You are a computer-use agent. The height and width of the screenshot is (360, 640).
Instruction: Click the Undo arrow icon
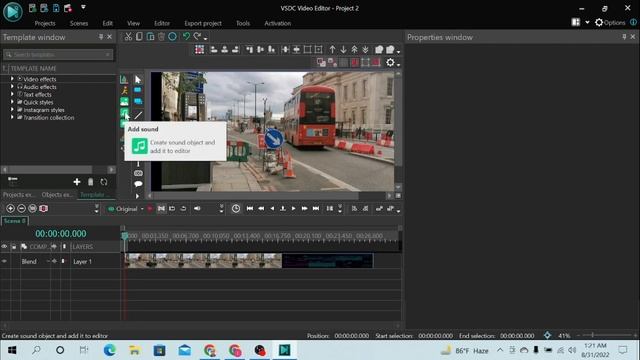pyautogui.click(x=186, y=37)
